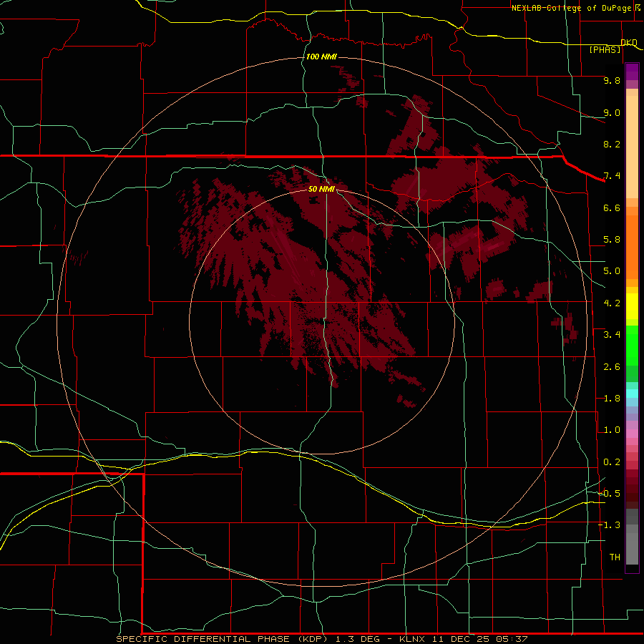Click the [PHAS] legend heading

[x=605, y=49]
